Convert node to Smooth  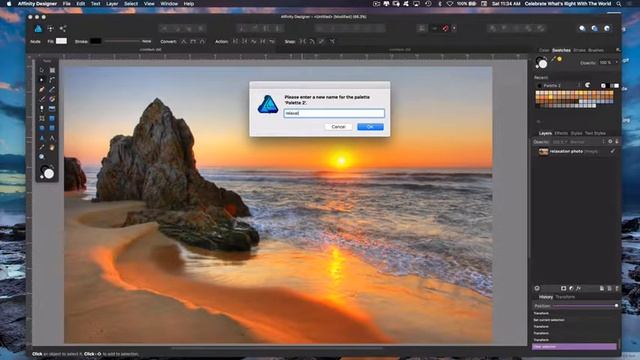(193, 42)
